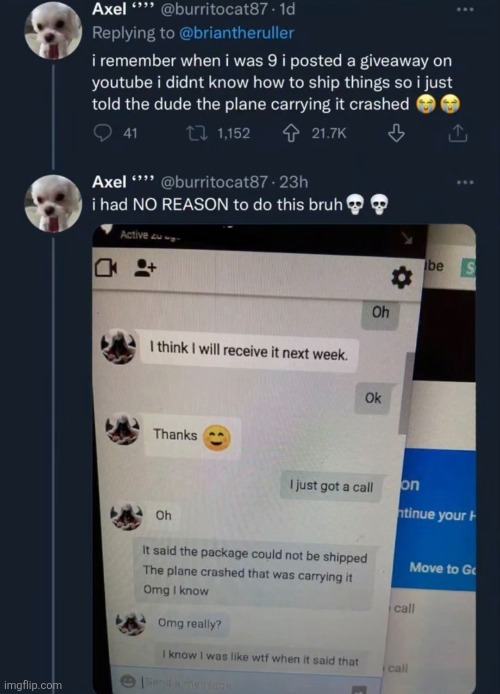Open three-dot menu on second tweet
This screenshot has height=694, width=500.
tap(465, 182)
